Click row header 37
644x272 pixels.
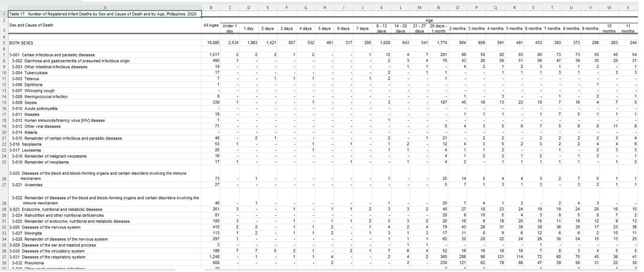4,257
